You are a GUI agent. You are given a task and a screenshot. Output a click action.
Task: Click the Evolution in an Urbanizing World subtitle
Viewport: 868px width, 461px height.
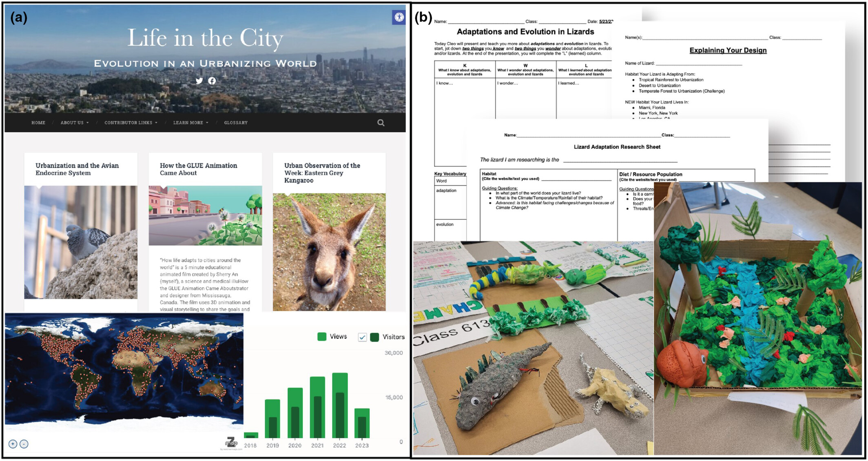[205, 64]
